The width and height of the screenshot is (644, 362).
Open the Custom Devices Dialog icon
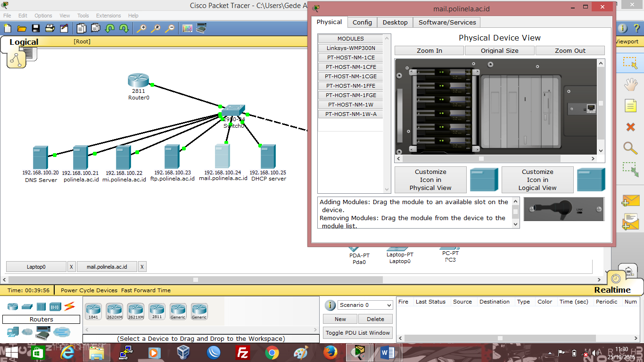201,28
